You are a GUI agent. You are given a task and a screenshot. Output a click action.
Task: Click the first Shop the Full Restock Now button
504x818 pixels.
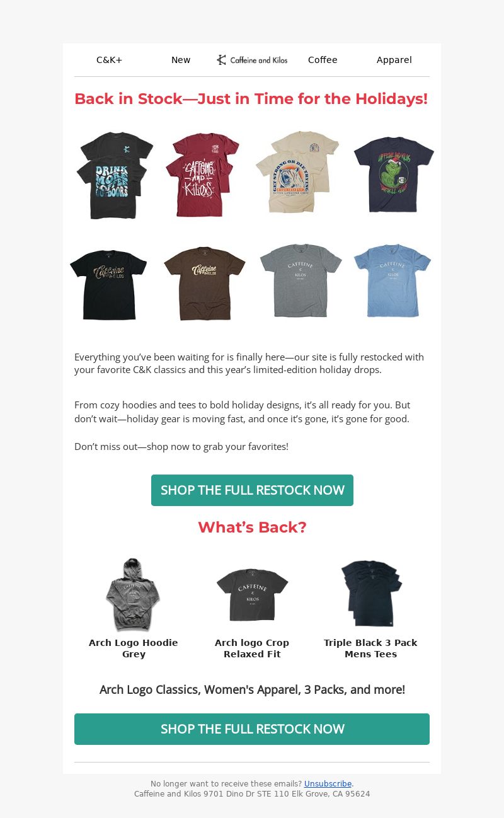click(x=252, y=490)
